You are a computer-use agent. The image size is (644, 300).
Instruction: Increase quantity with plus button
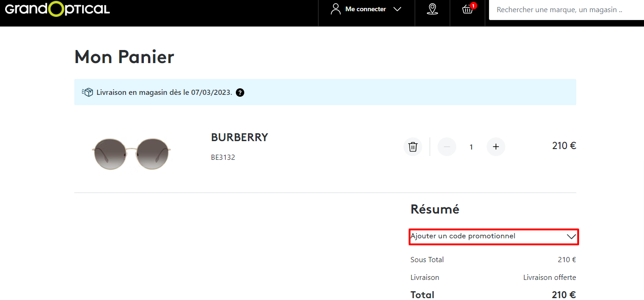[x=496, y=147]
